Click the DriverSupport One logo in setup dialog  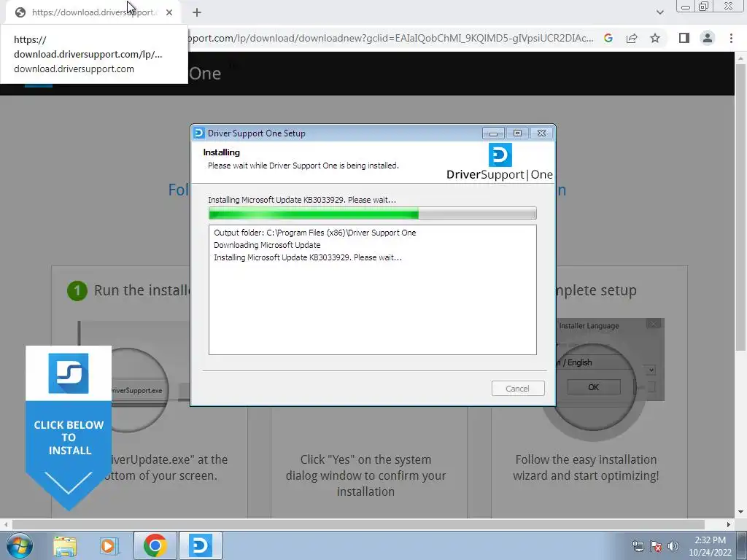coord(500,163)
